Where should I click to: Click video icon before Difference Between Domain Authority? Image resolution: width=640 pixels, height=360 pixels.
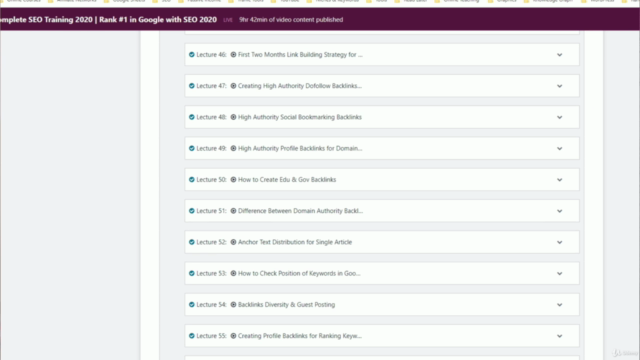point(233,211)
